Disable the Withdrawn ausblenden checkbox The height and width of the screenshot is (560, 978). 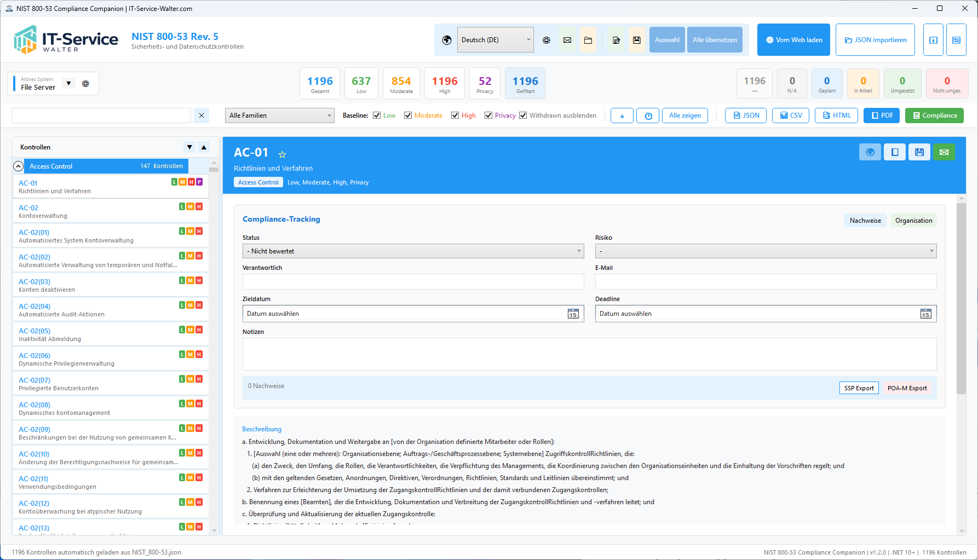pos(523,116)
